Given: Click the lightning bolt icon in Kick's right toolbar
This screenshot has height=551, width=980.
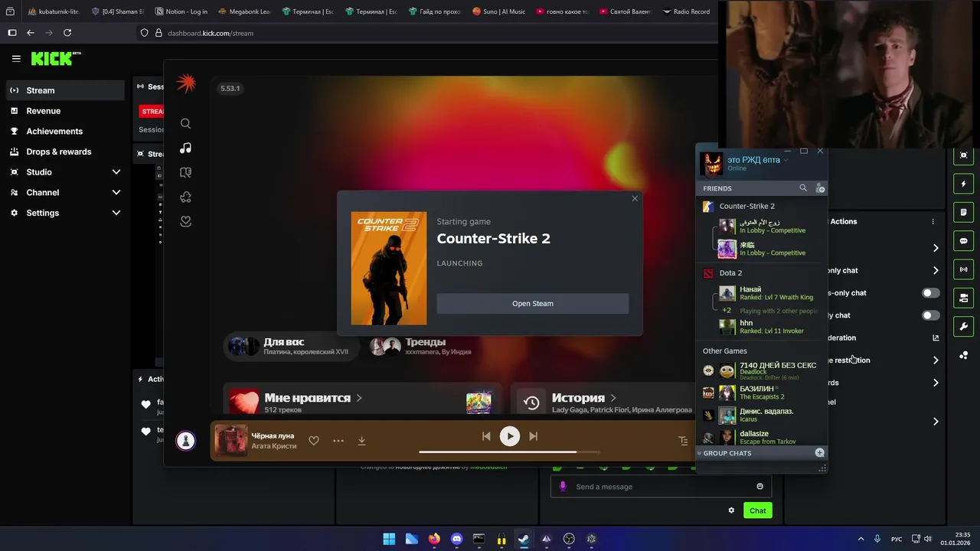Looking at the screenshot, I should click(x=963, y=184).
